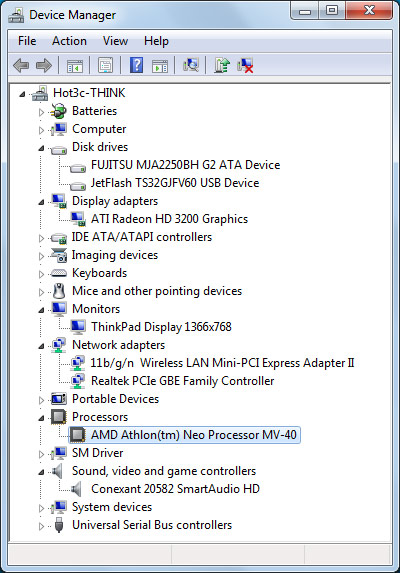
Task: Click the USB controllers plug icon
Action: coord(58,525)
